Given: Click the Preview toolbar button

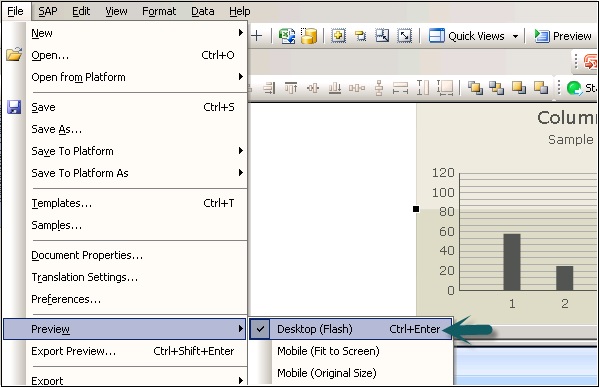Looking at the screenshot, I should pyautogui.click(x=563, y=36).
